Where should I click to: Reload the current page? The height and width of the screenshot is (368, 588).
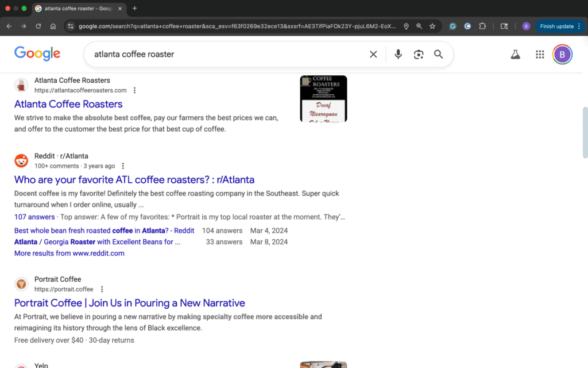37,26
